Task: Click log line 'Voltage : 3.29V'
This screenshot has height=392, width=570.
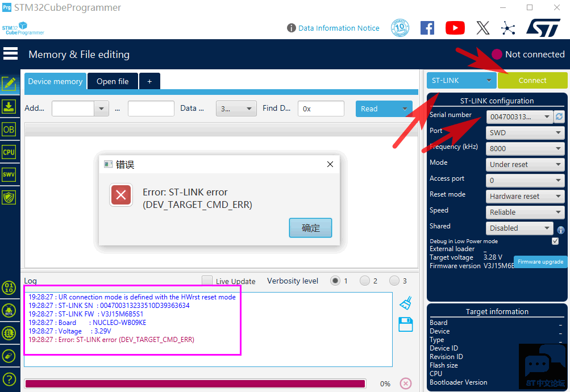Action: click(x=70, y=331)
